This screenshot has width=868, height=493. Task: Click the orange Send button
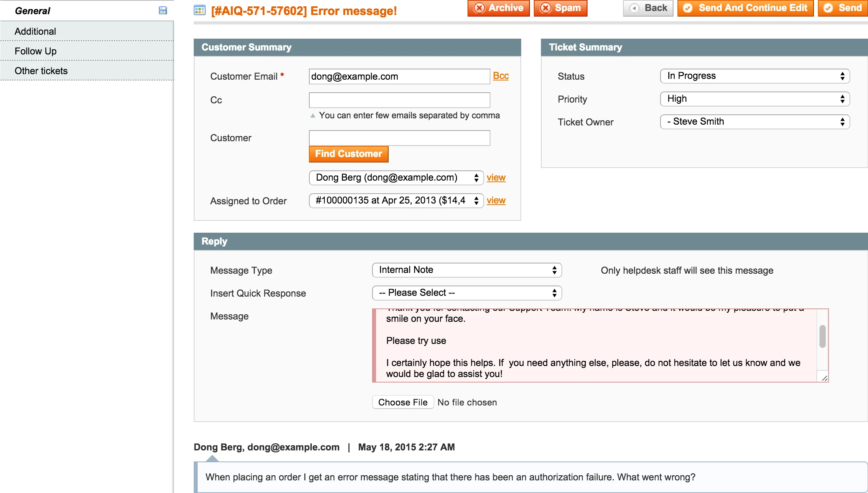tap(843, 8)
